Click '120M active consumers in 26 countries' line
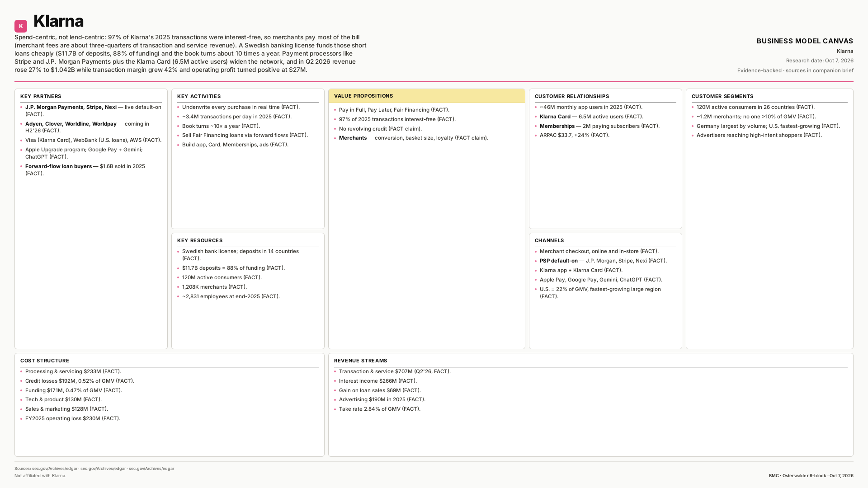 click(755, 107)
